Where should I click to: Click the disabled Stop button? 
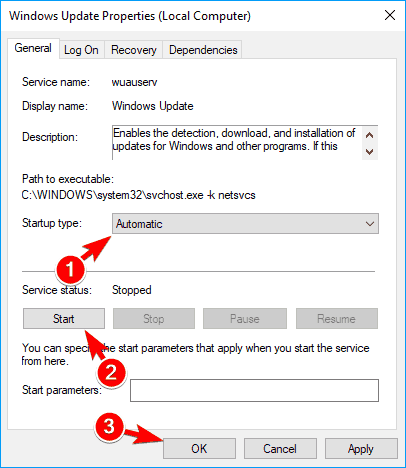154,319
